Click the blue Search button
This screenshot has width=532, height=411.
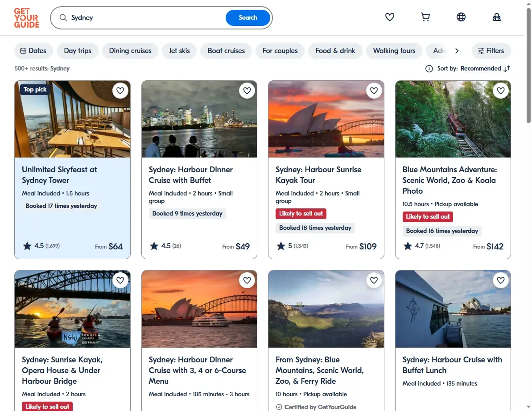[x=248, y=18]
